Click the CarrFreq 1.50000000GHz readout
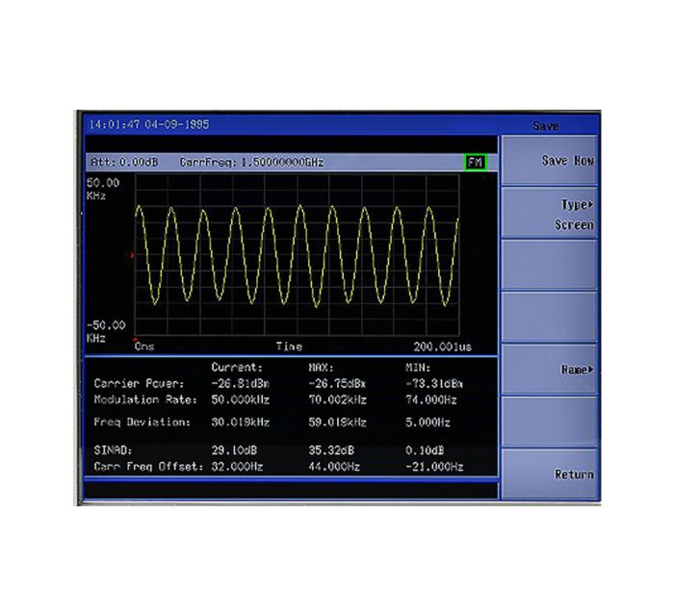Viewport: 674px width, 616px height. point(252,163)
